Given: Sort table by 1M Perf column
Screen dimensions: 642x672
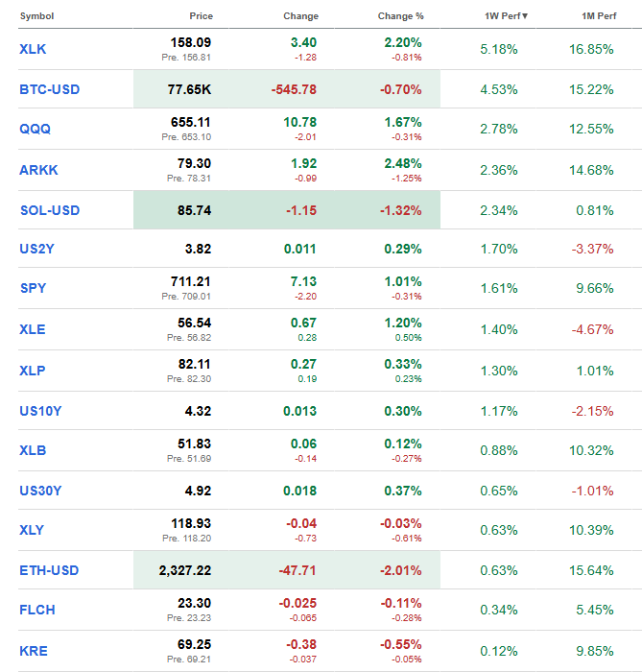Looking at the screenshot, I should coord(595,16).
